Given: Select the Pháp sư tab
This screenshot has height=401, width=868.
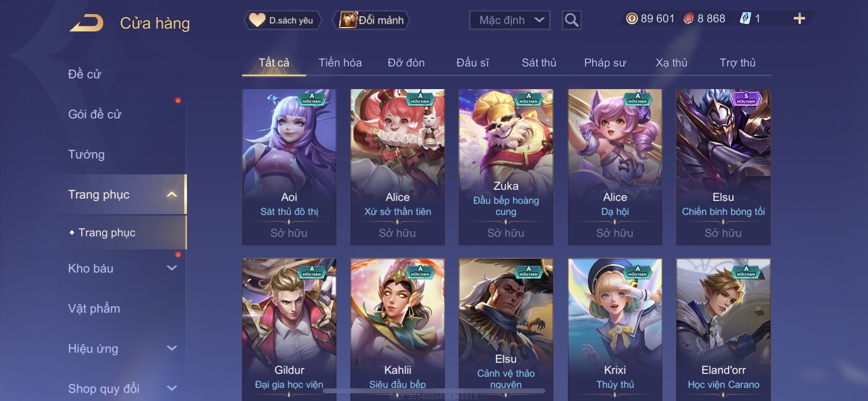Looking at the screenshot, I should (605, 62).
